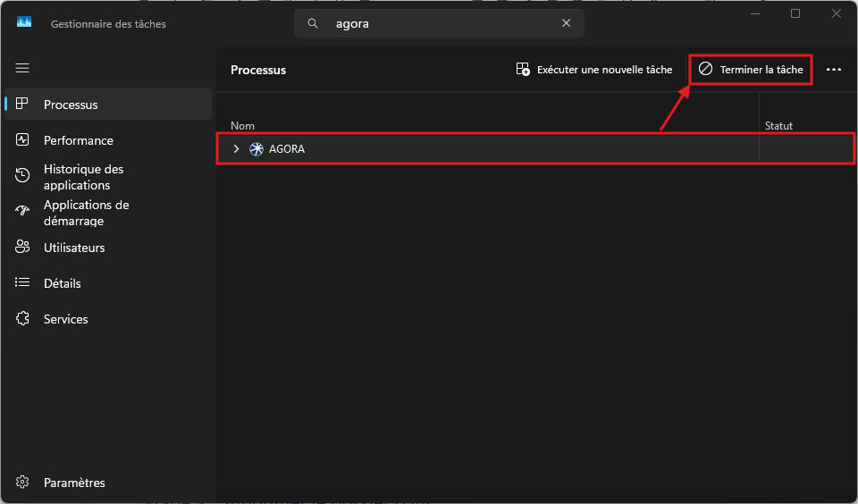Click the Détails list icon
The width and height of the screenshot is (858, 504).
pyautogui.click(x=22, y=282)
